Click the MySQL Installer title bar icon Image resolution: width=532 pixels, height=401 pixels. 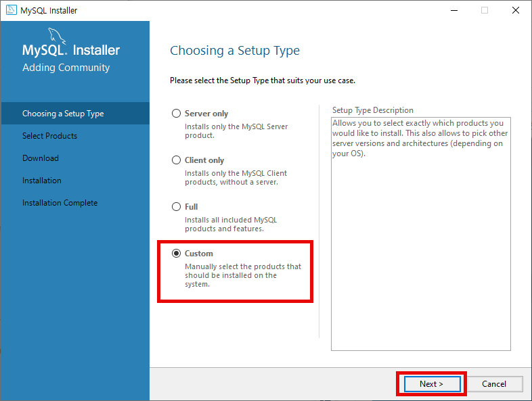pos(12,10)
